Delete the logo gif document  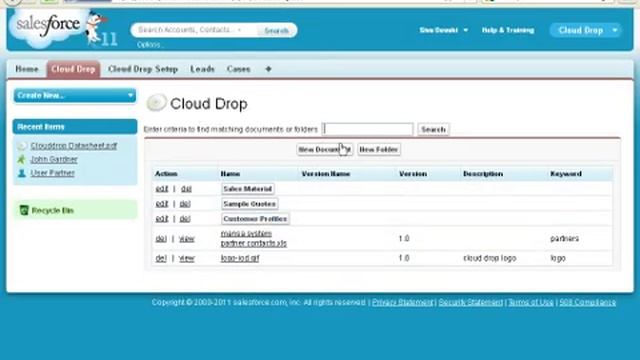(x=161, y=258)
